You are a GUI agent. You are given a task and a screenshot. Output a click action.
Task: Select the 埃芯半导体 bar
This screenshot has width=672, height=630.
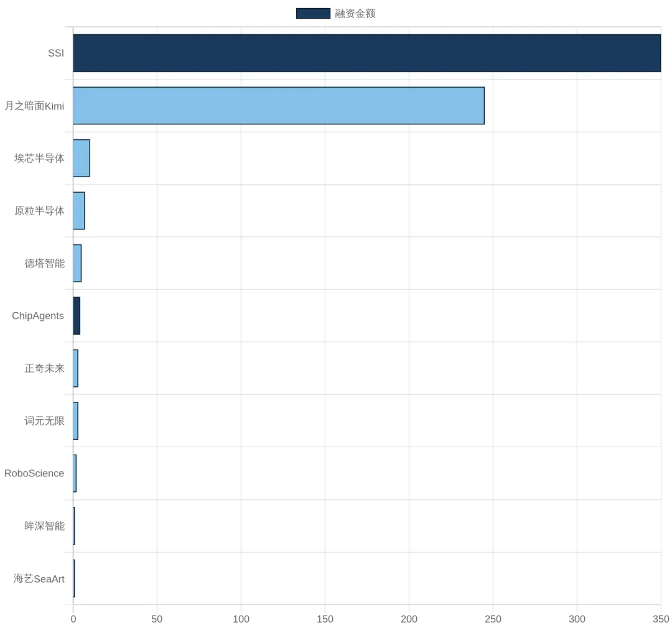coord(81,158)
